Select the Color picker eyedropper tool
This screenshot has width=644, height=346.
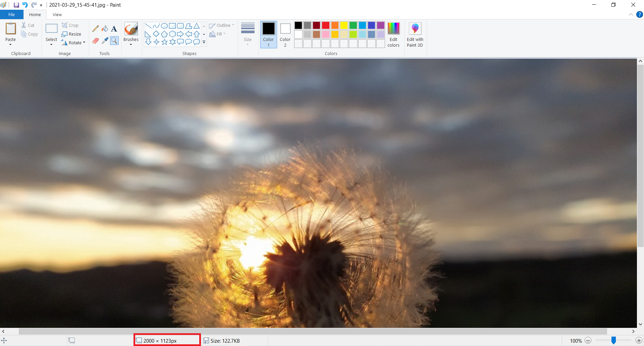point(105,41)
